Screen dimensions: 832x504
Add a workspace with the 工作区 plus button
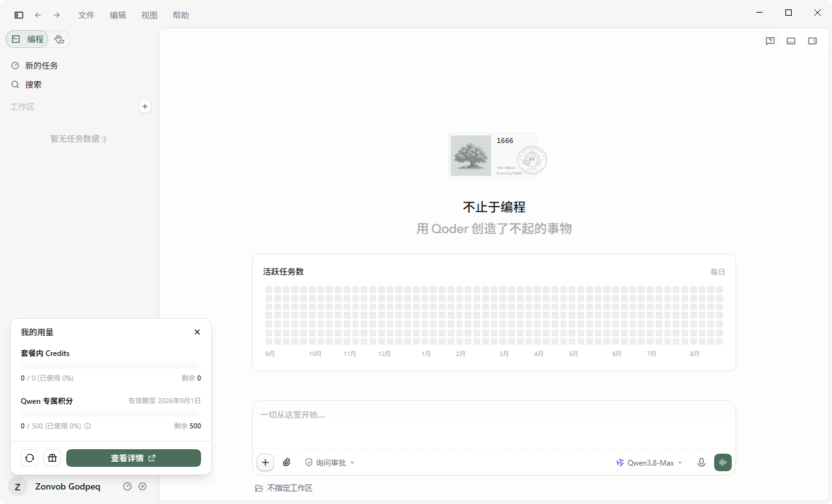coord(145,106)
